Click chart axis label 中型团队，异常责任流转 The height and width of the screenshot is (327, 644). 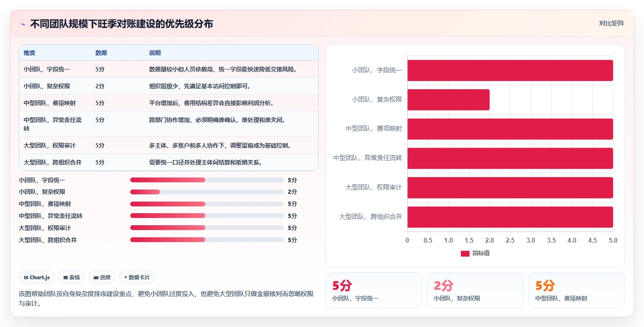point(368,158)
